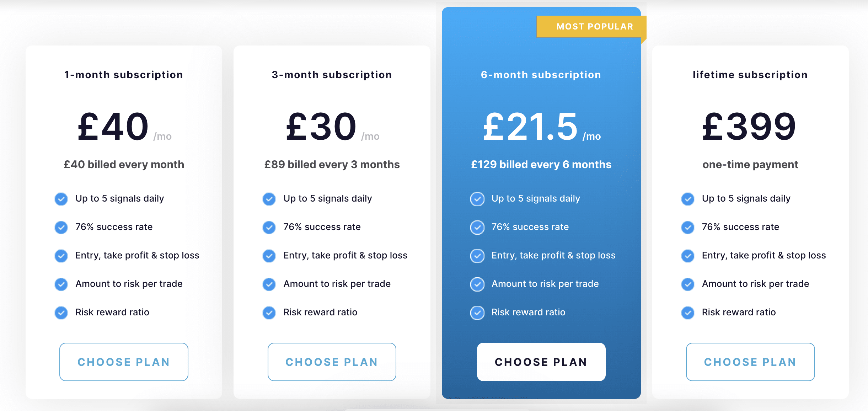Choose the lifetime subscription plan button
Viewport: 868px width, 411px height.
750,362
